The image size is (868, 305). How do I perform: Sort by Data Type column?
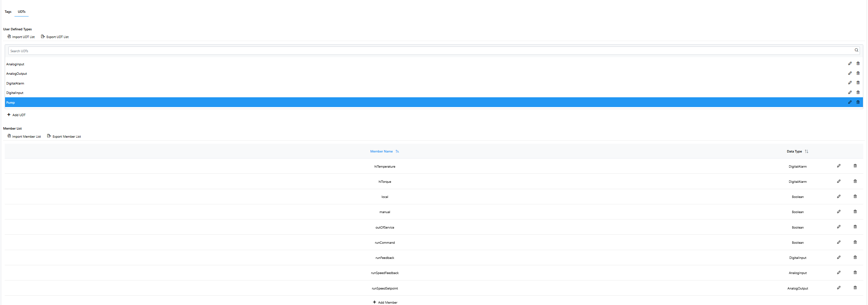(798, 151)
